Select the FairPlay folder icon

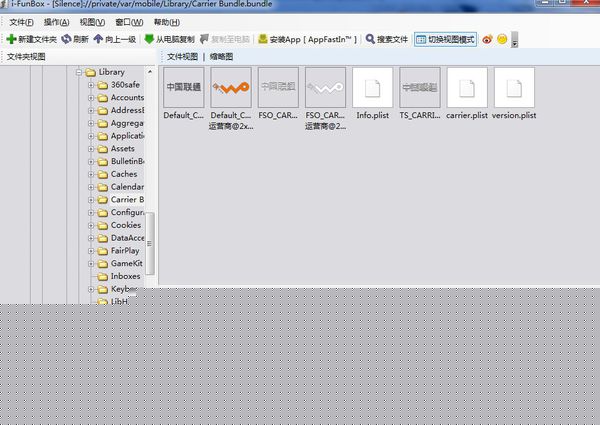[x=103, y=251]
